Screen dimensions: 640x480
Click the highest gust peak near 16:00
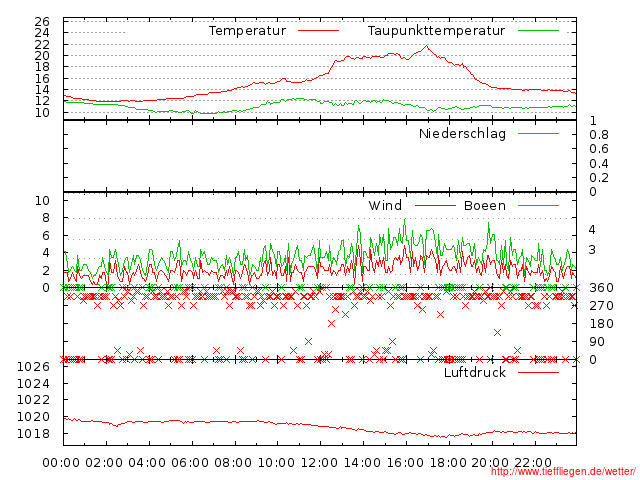(405, 220)
